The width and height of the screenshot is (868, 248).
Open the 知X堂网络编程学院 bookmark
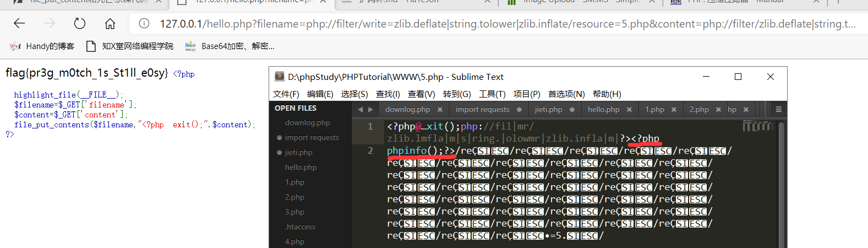tap(130, 46)
